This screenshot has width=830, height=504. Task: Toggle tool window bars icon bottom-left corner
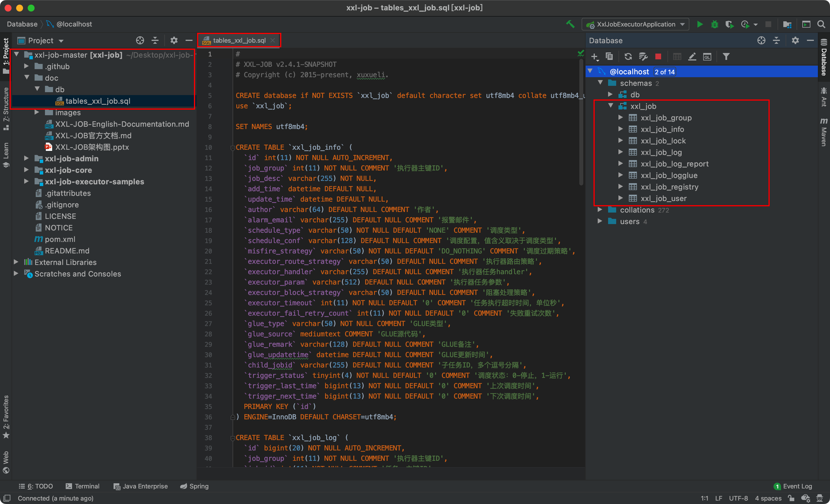(x=7, y=498)
